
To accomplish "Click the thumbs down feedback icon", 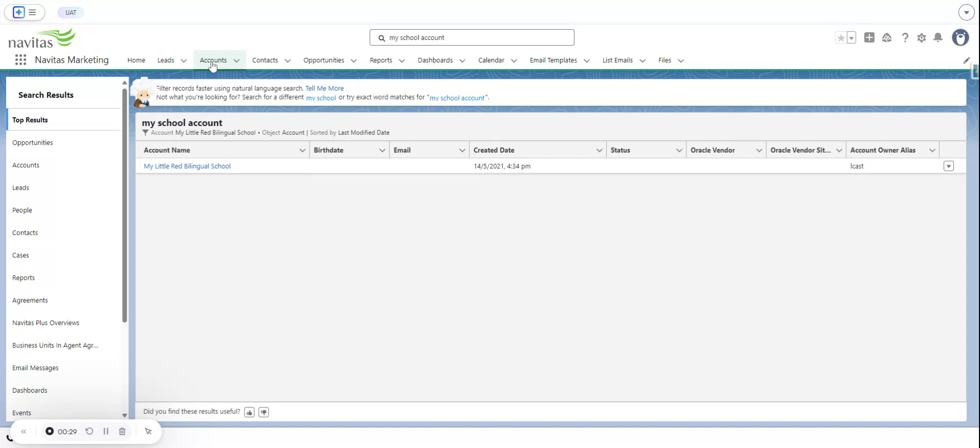I will [263, 412].
